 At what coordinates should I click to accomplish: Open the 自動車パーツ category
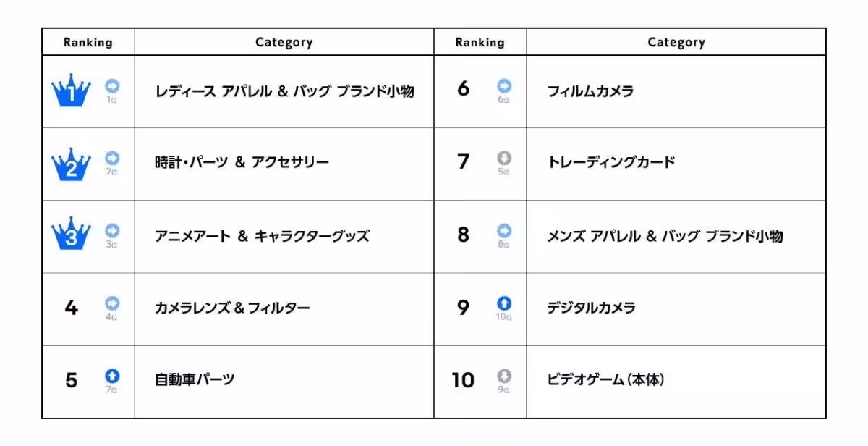click(195, 379)
